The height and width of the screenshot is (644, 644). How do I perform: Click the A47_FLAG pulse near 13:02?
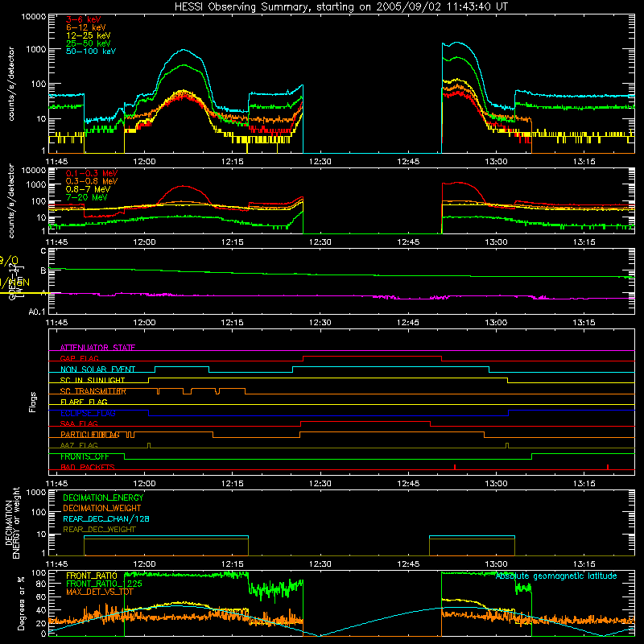click(507, 445)
